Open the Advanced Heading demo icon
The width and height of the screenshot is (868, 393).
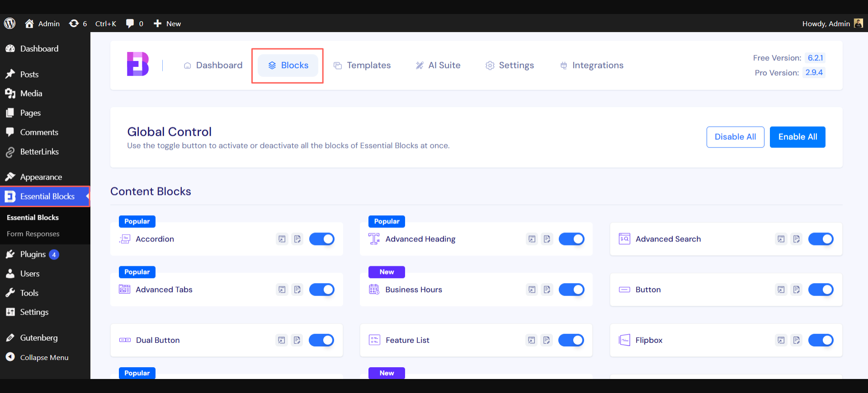tap(532, 239)
